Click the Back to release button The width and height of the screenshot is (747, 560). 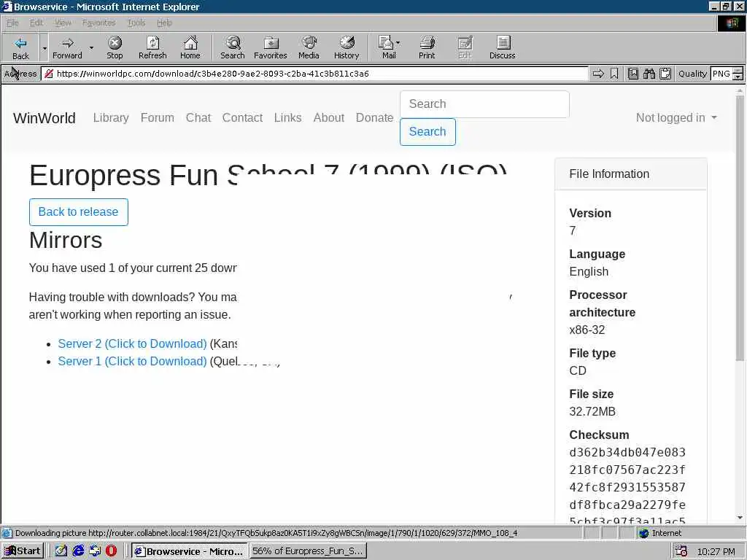(x=79, y=212)
